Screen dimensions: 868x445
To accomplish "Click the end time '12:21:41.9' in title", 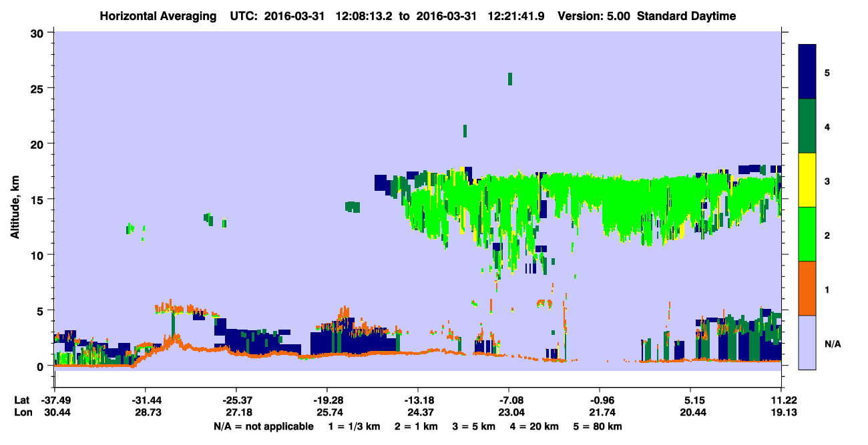I will [x=517, y=16].
